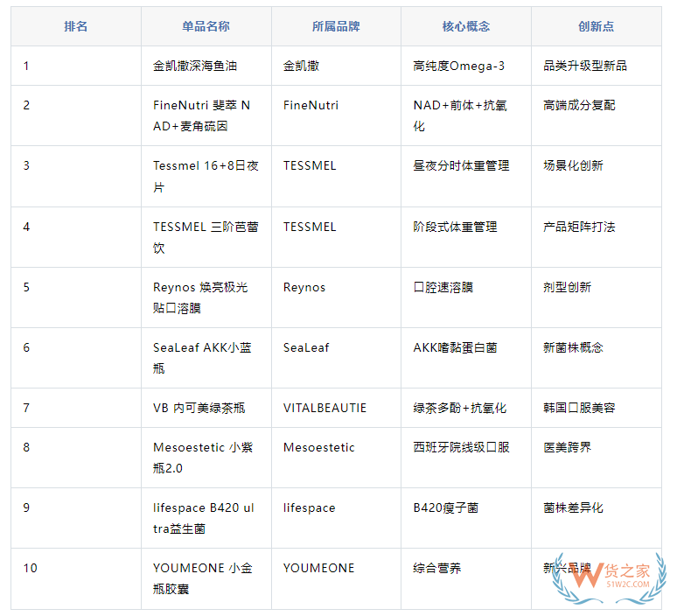This screenshot has height=616, width=677.
Task: Click the 西班牙院线级口服 cell
Action: coord(466,458)
